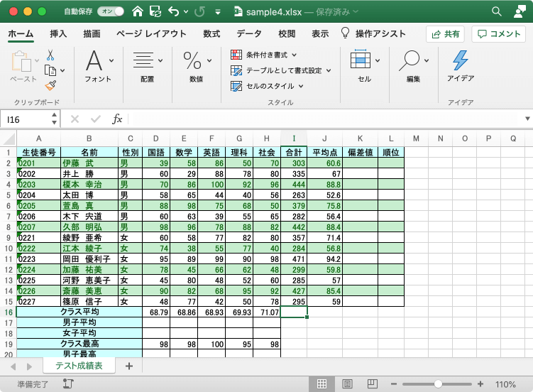Expand the formula bar arrow
Screen dimensions: 533x392
pyautogui.click(x=527, y=119)
